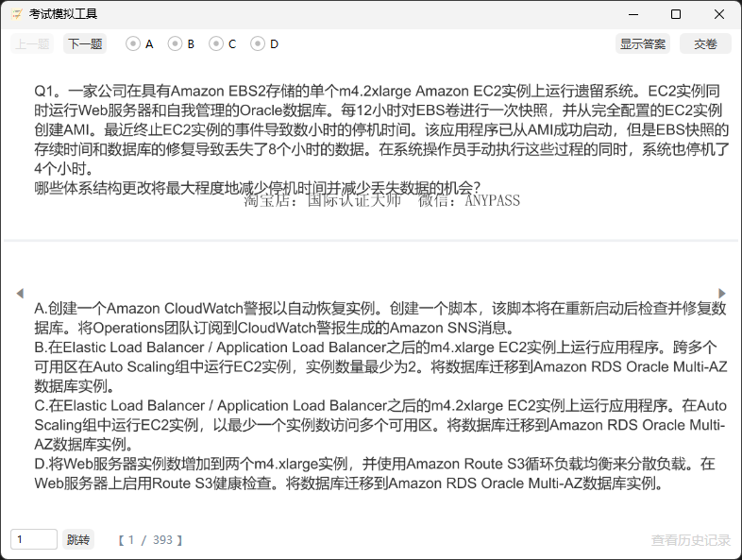Screen dimensions: 742x560
Task: Click answer text C about m4.2xlarge instances
Action: click(x=380, y=425)
